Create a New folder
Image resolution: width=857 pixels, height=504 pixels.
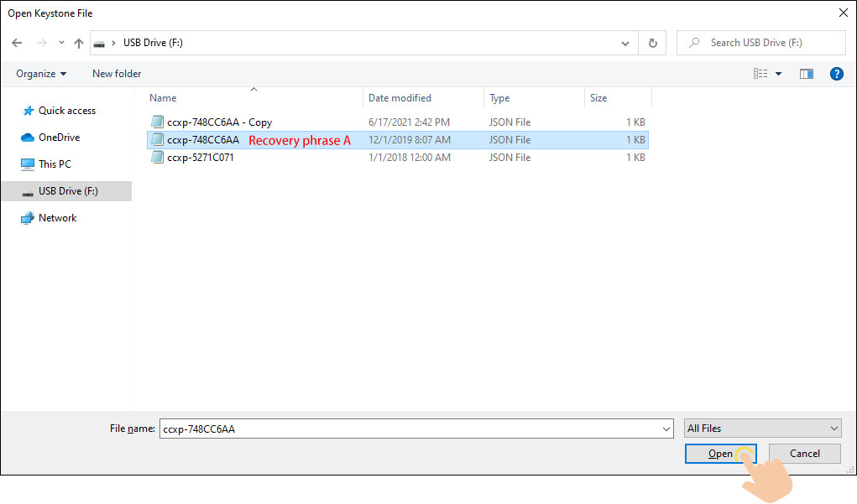(116, 74)
